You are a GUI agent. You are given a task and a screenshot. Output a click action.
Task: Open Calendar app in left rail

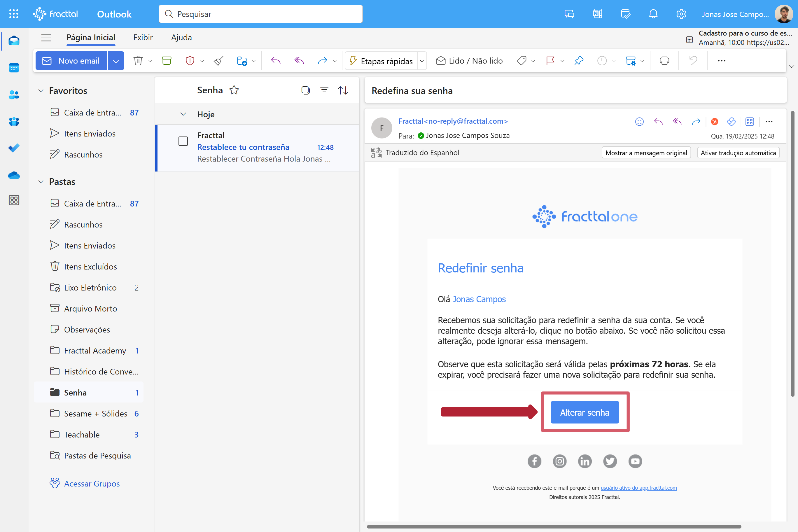coord(14,67)
